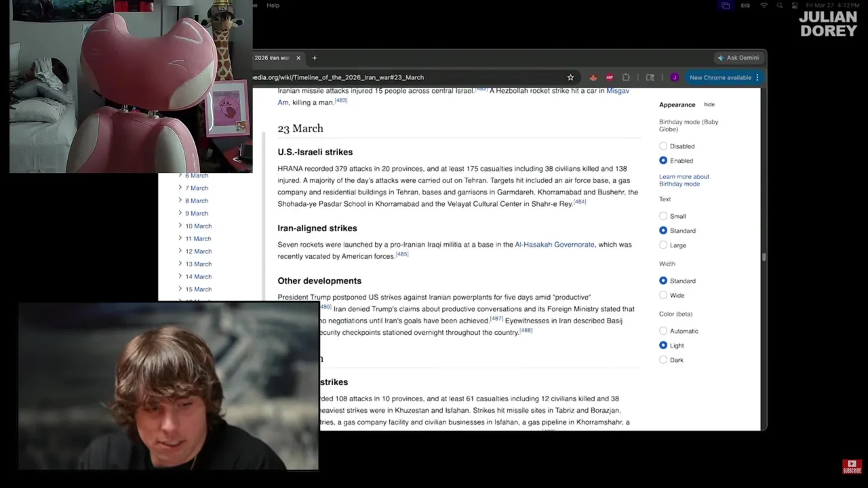Expand the 9 March contents chevron

180,213
